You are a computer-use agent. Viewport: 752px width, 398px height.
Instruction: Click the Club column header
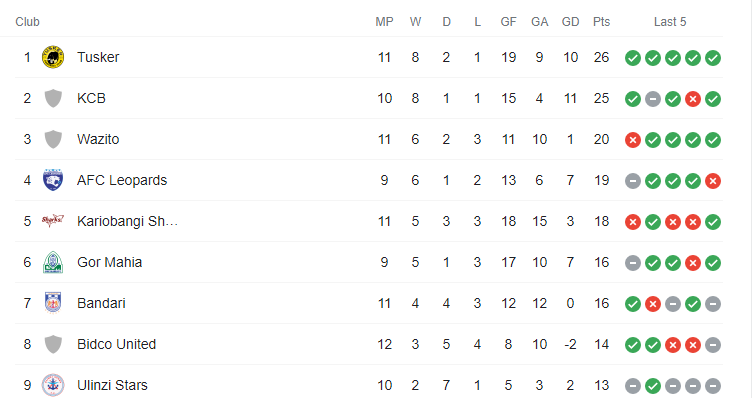[x=27, y=22]
